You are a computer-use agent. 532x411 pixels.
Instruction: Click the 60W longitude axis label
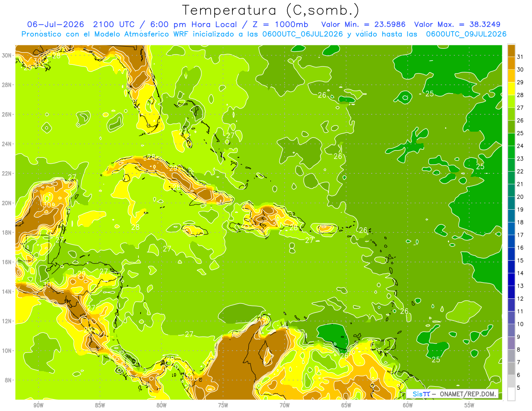[x=408, y=405]
